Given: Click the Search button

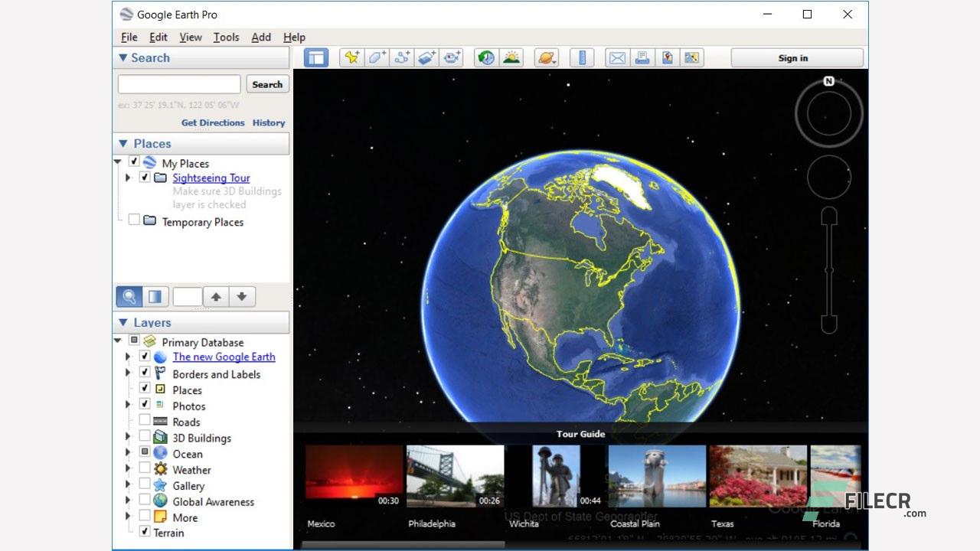Looking at the screenshot, I should pyautogui.click(x=267, y=84).
